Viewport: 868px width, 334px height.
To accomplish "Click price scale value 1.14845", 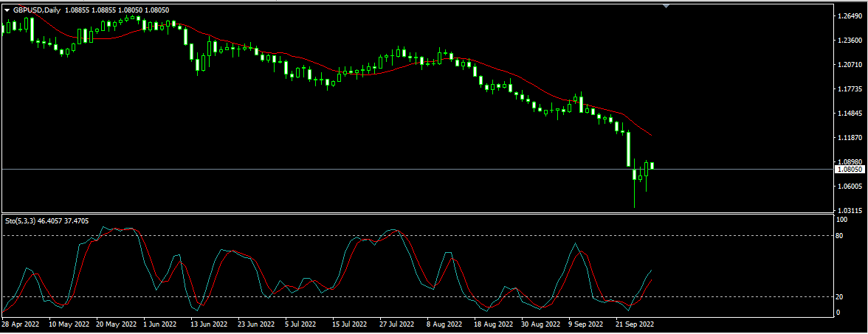I will (849, 114).
